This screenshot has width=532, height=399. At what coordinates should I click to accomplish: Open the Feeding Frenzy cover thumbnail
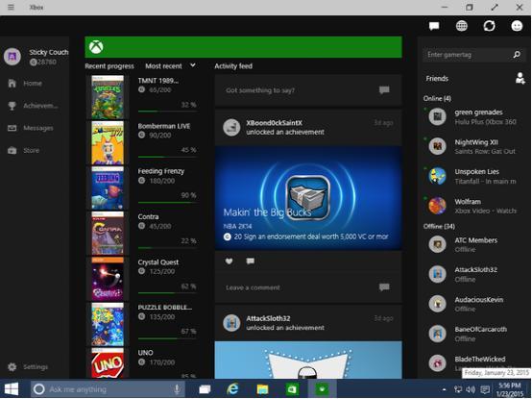tap(108, 187)
